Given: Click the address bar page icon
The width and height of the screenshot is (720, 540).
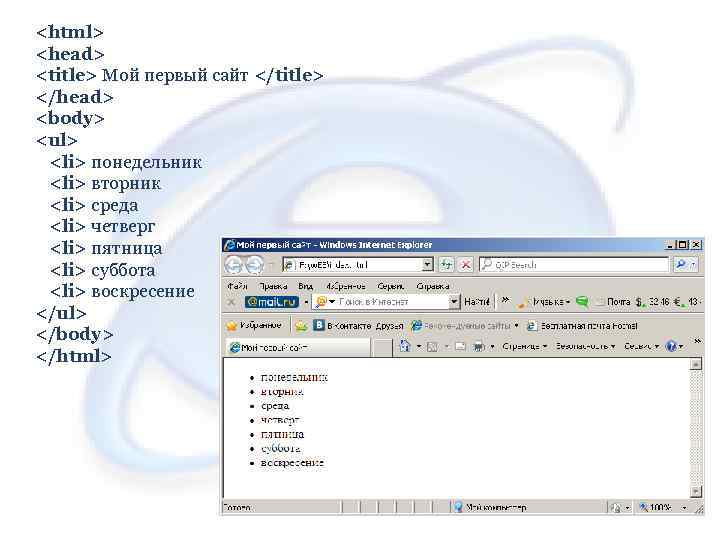Looking at the screenshot, I should click(x=289, y=265).
